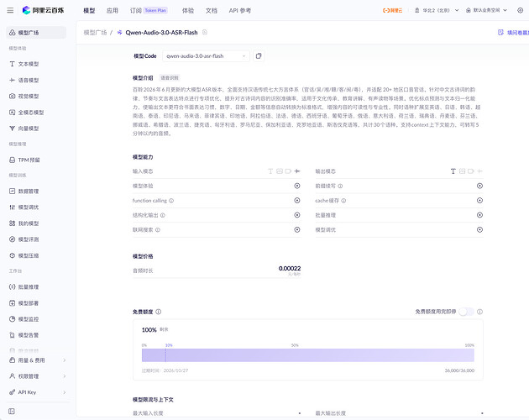529x420 pixels.
Task: Click the 全模态模型 icon
Action: point(12,113)
